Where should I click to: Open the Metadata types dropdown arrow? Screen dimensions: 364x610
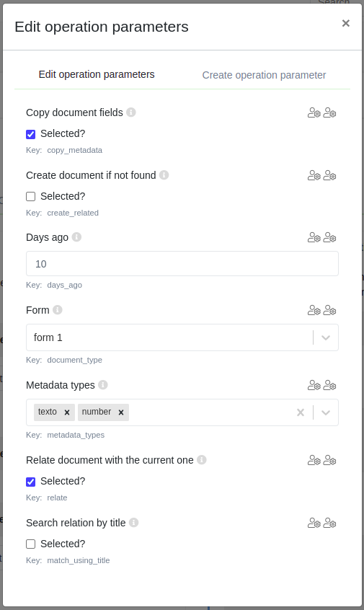(x=326, y=412)
